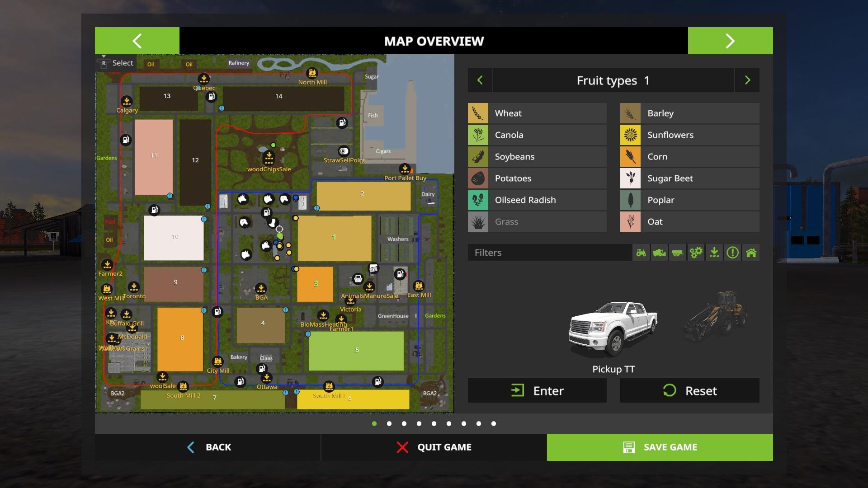Select the dimmed loader vehicle thumbnail
Viewport: 868px width, 488px height.
[715, 316]
